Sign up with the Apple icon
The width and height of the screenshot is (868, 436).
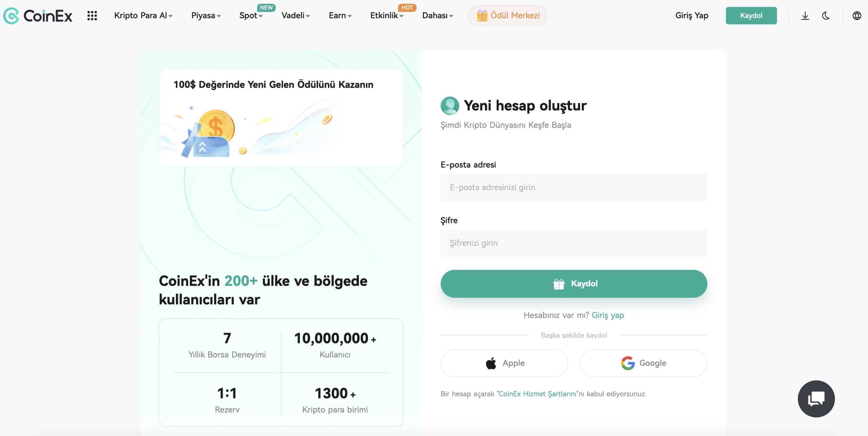click(x=491, y=363)
